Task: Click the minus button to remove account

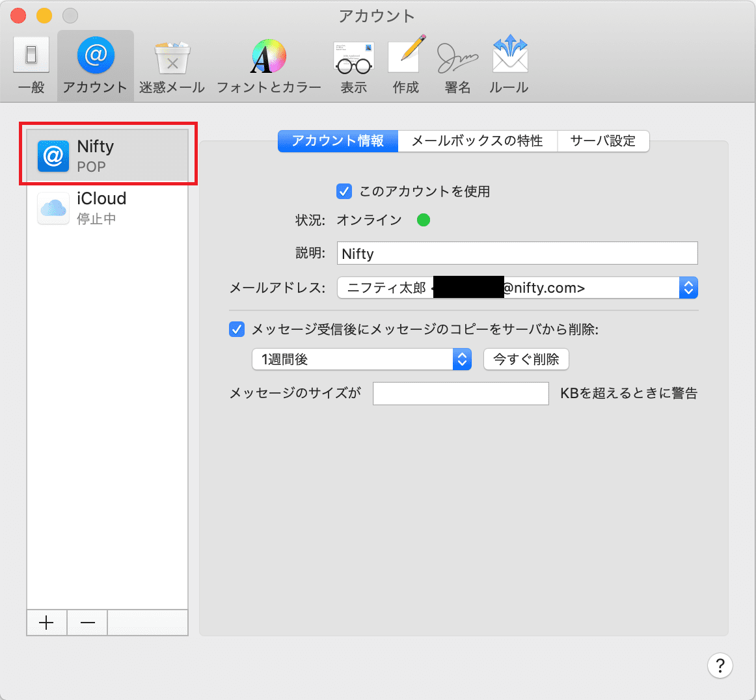Action: 88,623
